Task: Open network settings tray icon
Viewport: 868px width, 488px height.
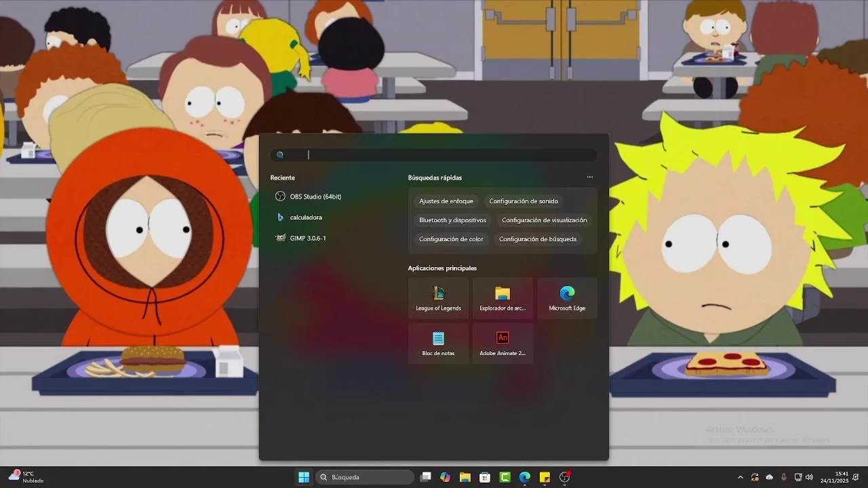Action: pos(798,477)
